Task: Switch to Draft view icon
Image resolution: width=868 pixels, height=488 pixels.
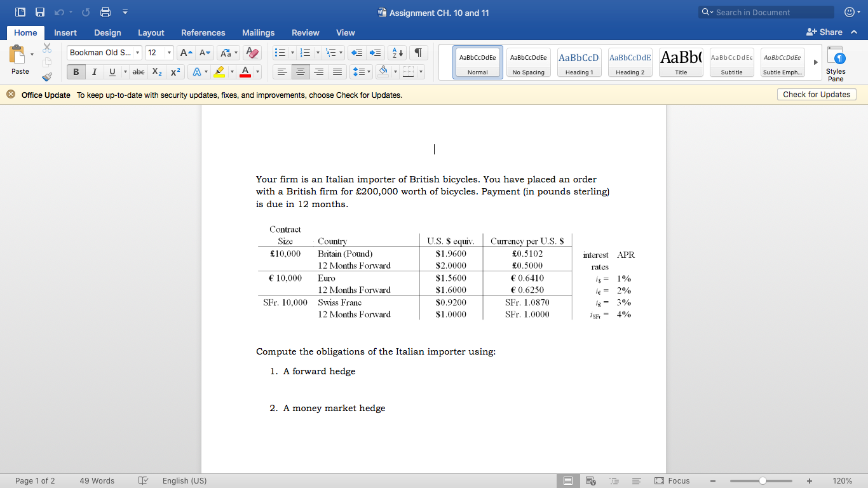Action: click(x=636, y=481)
